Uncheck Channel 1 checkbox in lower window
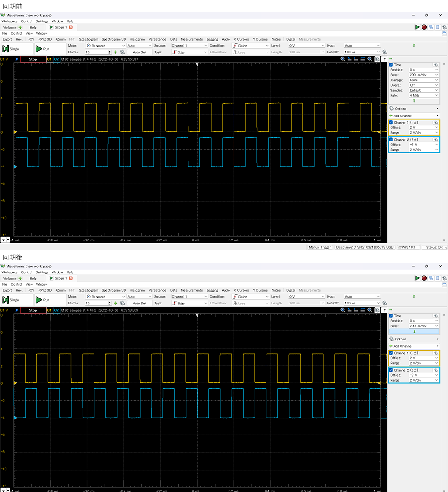Screen dimensions: 448x492 pos(391,353)
